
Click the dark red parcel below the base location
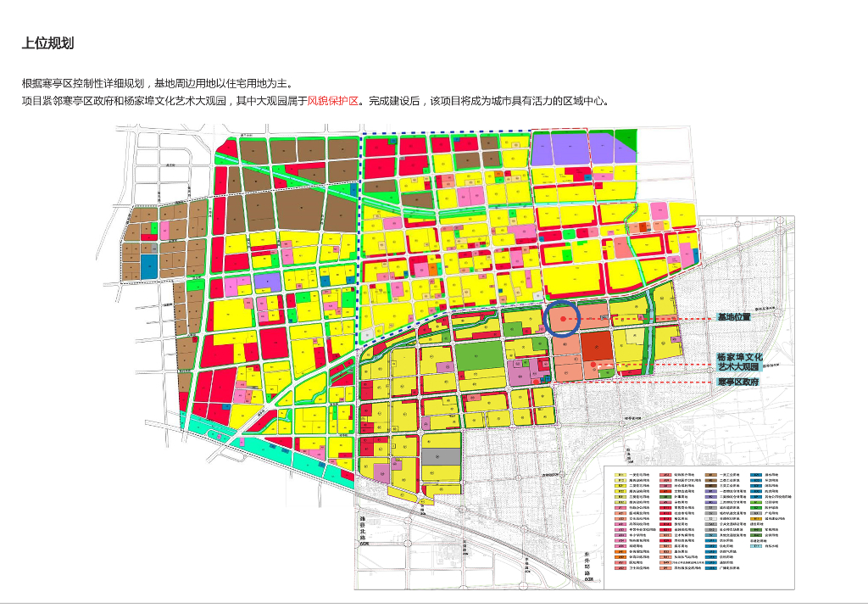(x=596, y=347)
